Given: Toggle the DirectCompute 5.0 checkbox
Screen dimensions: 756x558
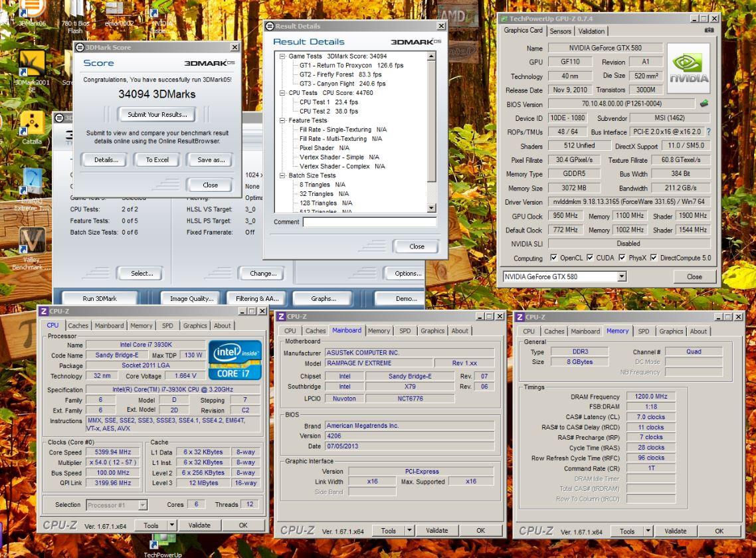Looking at the screenshot, I should [653, 258].
